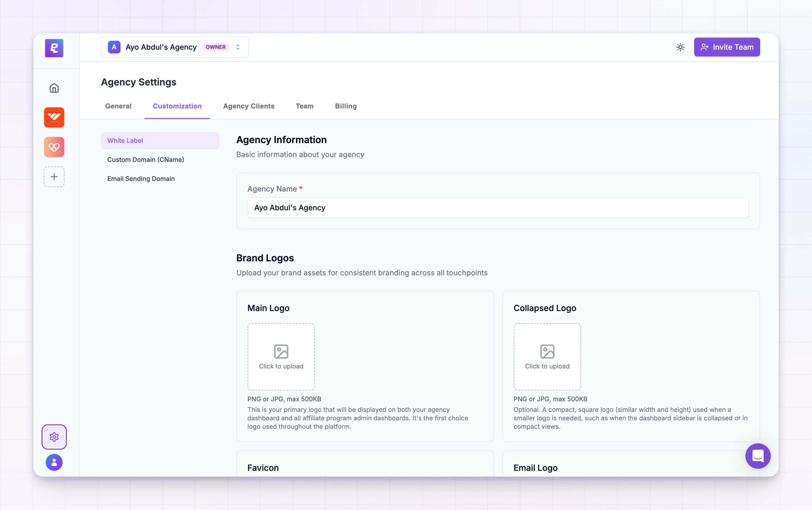
Task: Add a new workspace with plus icon
Action: [x=54, y=177]
